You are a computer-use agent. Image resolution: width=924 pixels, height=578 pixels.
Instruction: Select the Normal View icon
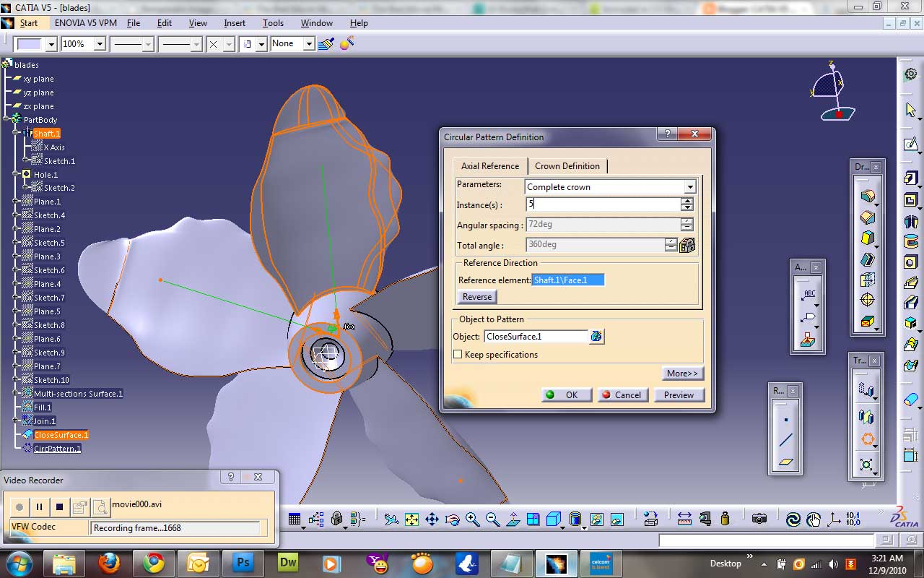pos(513,519)
